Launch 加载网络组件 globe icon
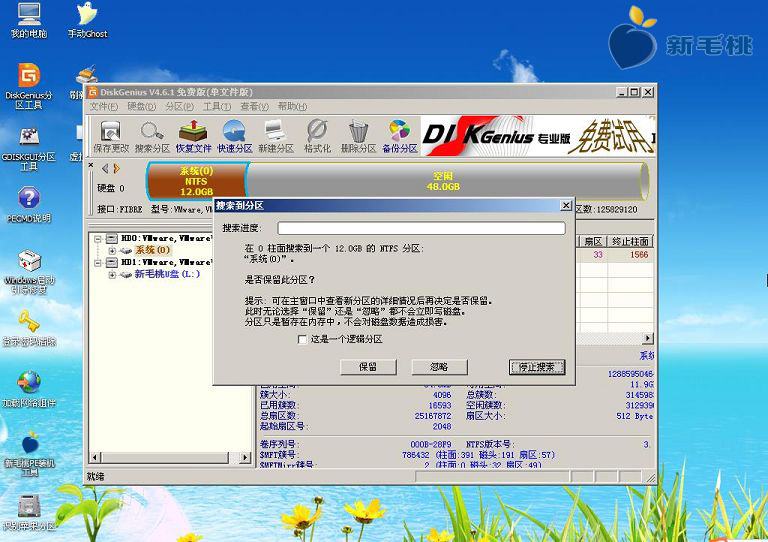 pos(29,389)
